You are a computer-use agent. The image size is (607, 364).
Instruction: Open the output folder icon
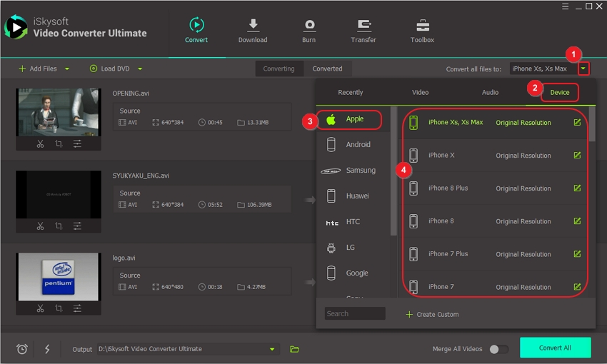294,349
